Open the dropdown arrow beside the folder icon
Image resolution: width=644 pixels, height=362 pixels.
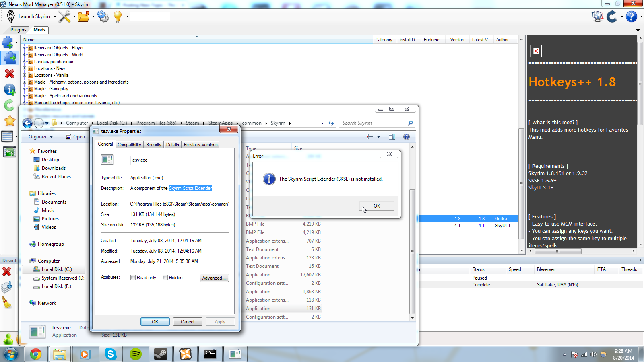click(93, 17)
